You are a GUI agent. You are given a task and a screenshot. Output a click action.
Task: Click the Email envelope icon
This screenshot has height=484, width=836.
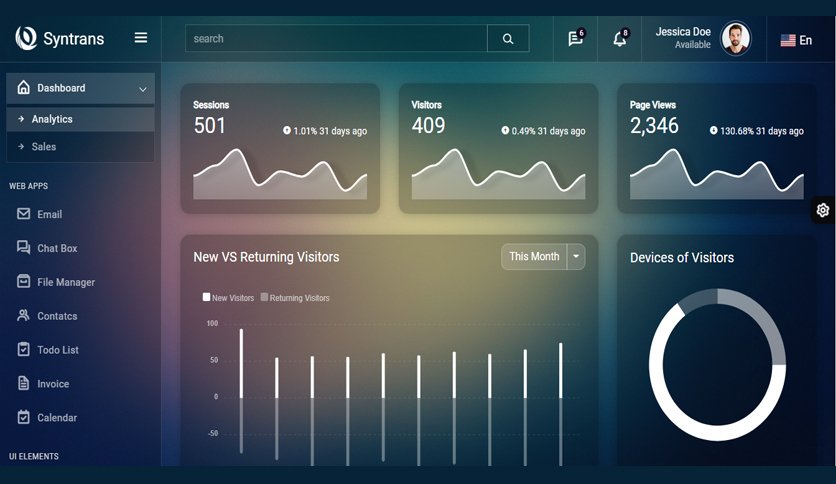click(x=23, y=214)
